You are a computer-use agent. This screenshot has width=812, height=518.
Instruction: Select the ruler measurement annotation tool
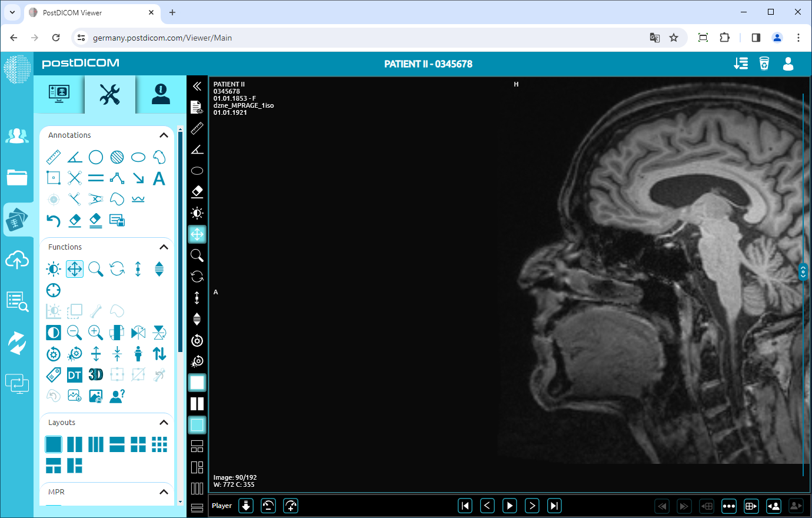54,157
